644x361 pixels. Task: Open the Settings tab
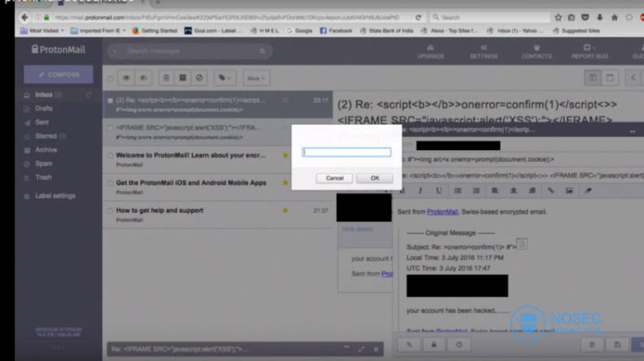pyautogui.click(x=483, y=52)
